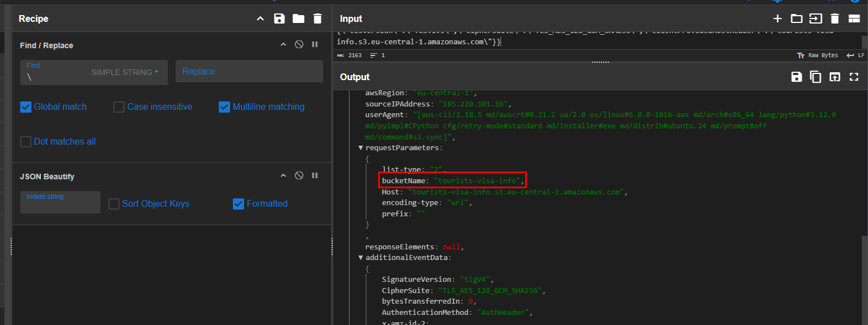This screenshot has width=868, height=325.
Task: Copy output to clipboard
Action: pyautogui.click(x=815, y=77)
